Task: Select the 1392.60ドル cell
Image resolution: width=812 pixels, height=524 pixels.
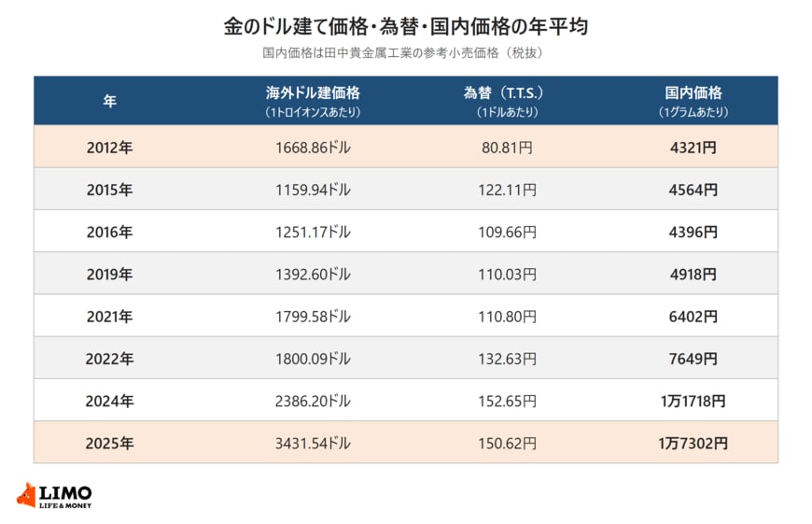Action: tap(313, 275)
